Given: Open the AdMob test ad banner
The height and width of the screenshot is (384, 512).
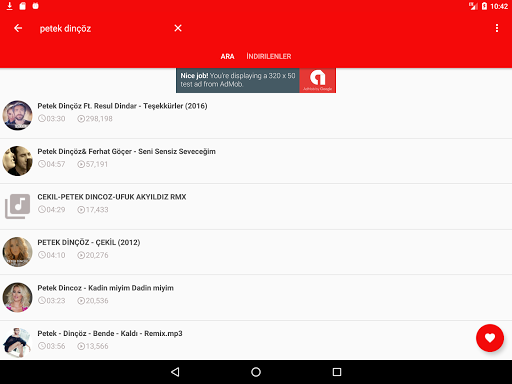Looking at the screenshot, I should click(256, 80).
